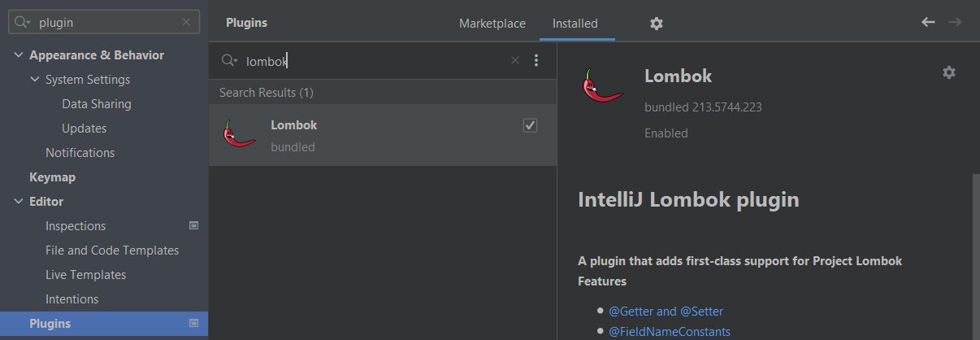Click 'bundled 213.5744.223' version text

tap(703, 107)
